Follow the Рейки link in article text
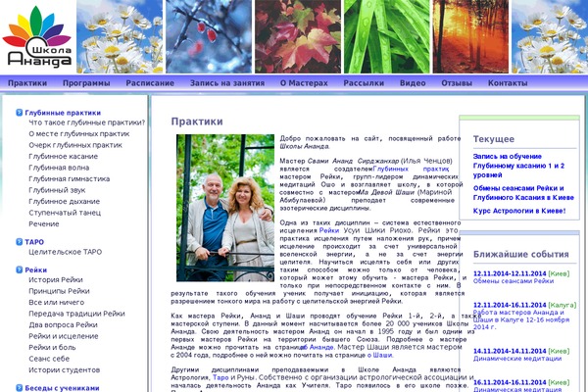This screenshot has height=392, width=588. tap(329, 230)
